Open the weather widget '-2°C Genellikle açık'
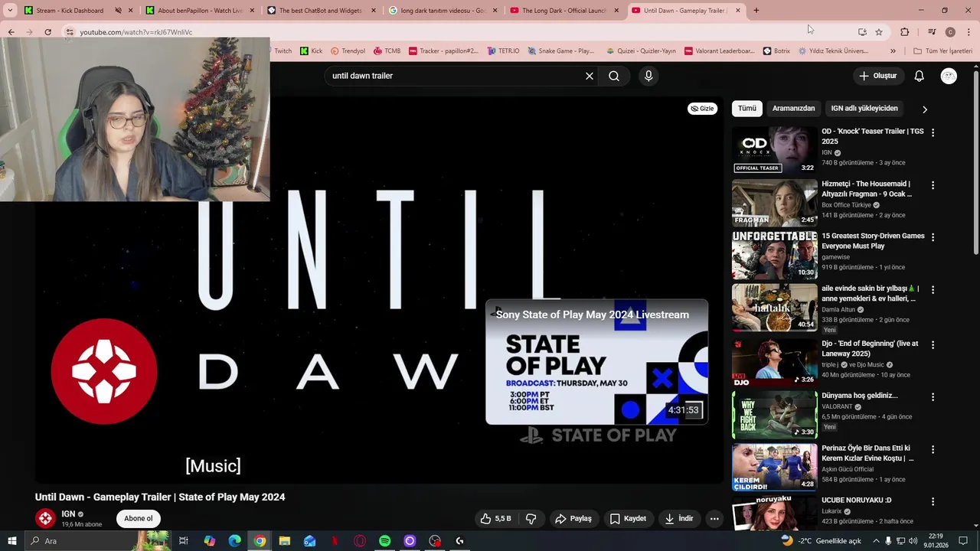 click(821, 541)
